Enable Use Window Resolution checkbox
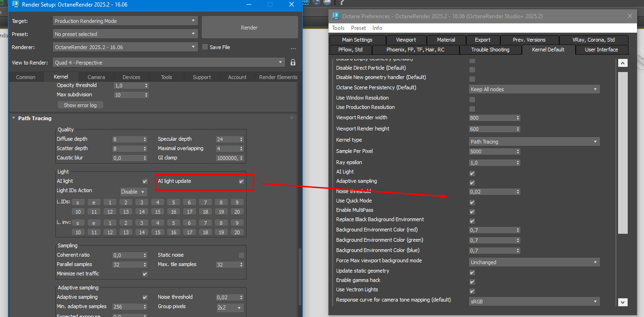This screenshot has width=644, height=317. (x=472, y=100)
